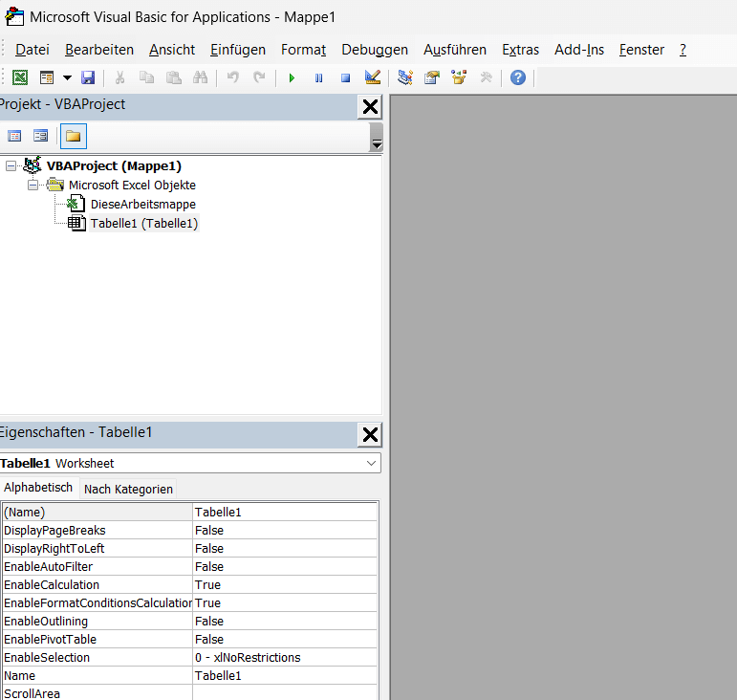737x700 pixels.
Task: Collapse the Microsoft Excel Objekte folder
Action: (33, 186)
